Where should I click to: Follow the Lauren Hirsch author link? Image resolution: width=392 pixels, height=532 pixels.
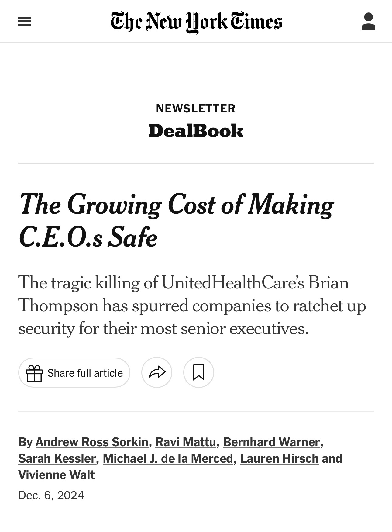[x=279, y=458]
